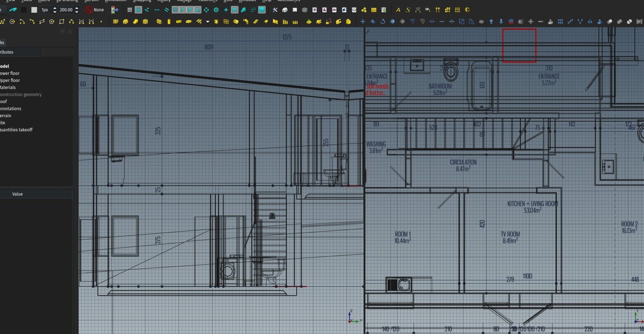Pick the black line color swatch
Viewport: 644px width, 334px height.
pos(23,10)
